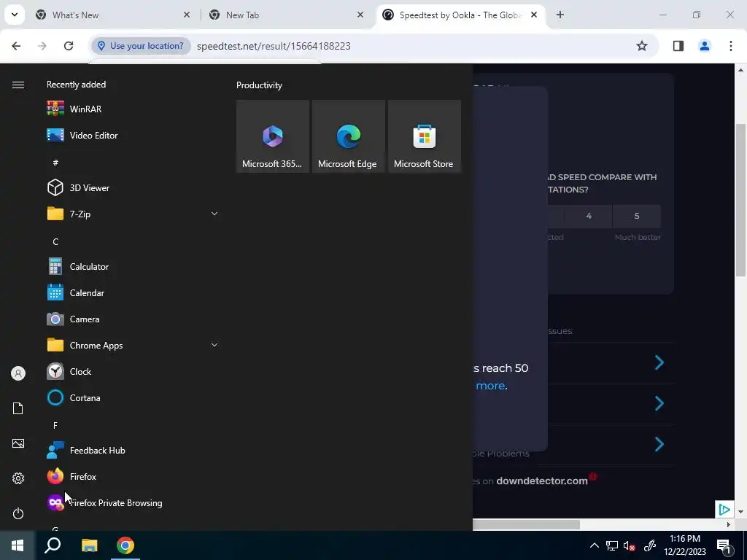Open network status tray icon
The image size is (747, 560).
612,545
